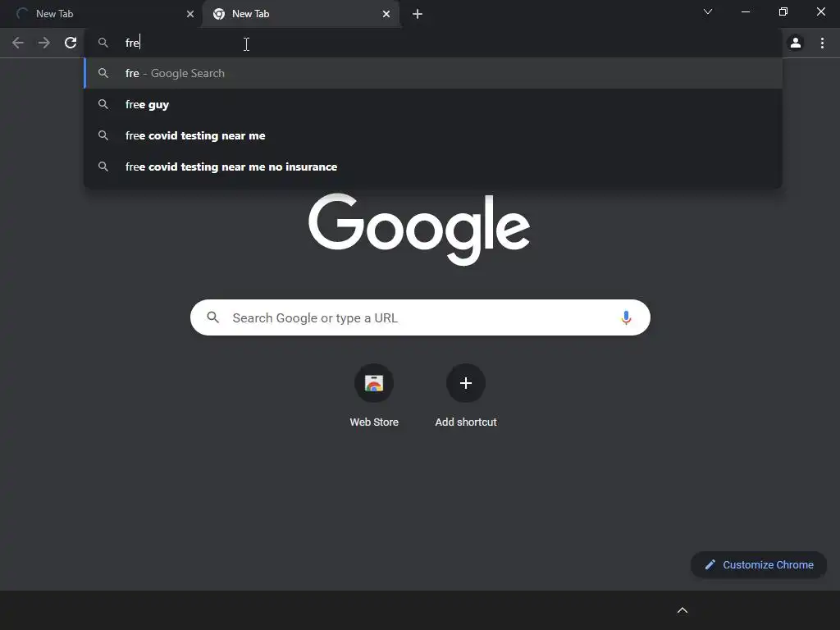Select the second New Tab tab
This screenshot has height=630, width=840.
click(x=301, y=14)
